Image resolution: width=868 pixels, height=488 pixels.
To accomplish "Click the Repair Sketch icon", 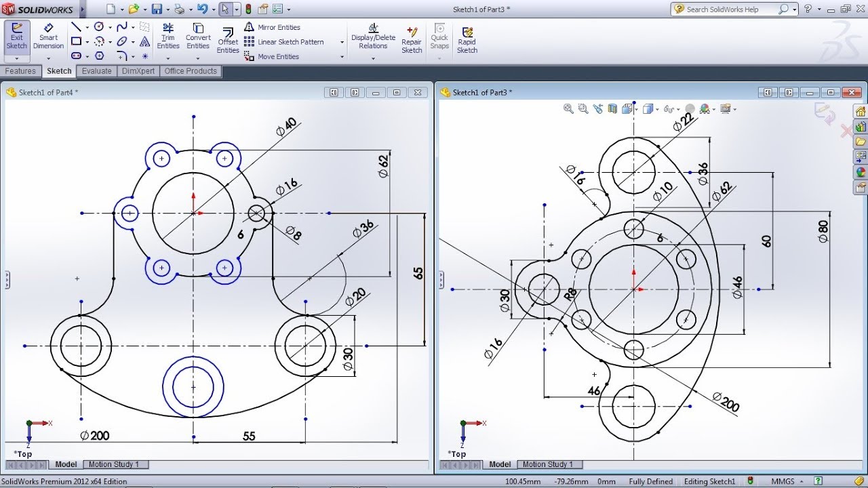I will 412,39.
